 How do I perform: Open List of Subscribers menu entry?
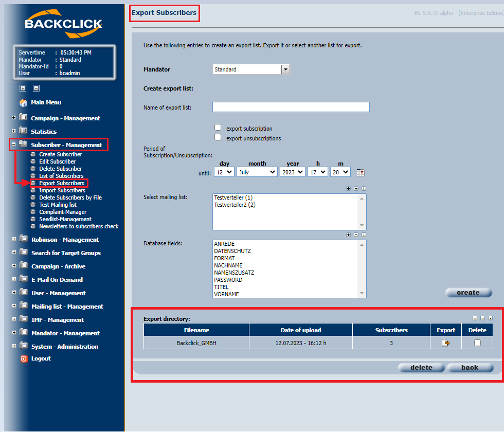[61, 176]
